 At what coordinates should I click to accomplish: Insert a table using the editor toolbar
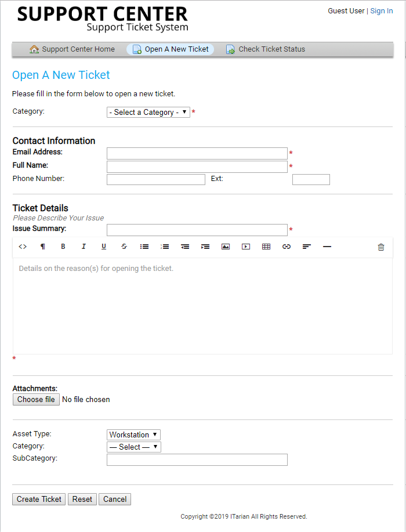point(266,246)
